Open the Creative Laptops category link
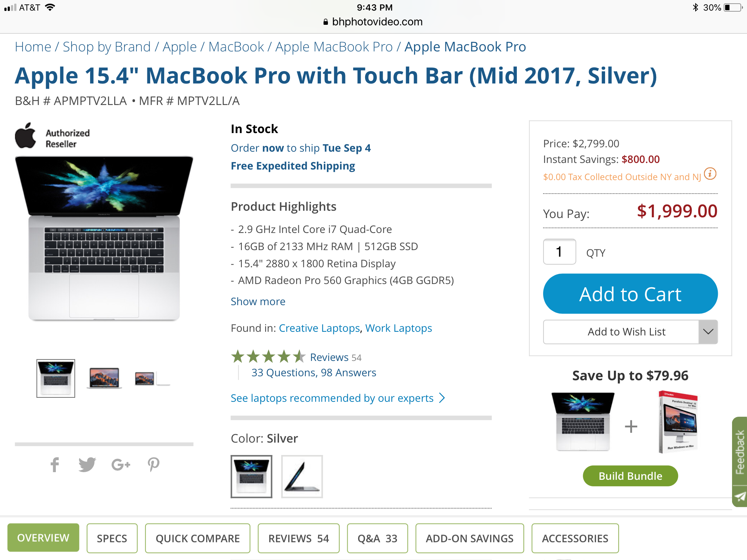747x560 pixels. [x=319, y=328]
